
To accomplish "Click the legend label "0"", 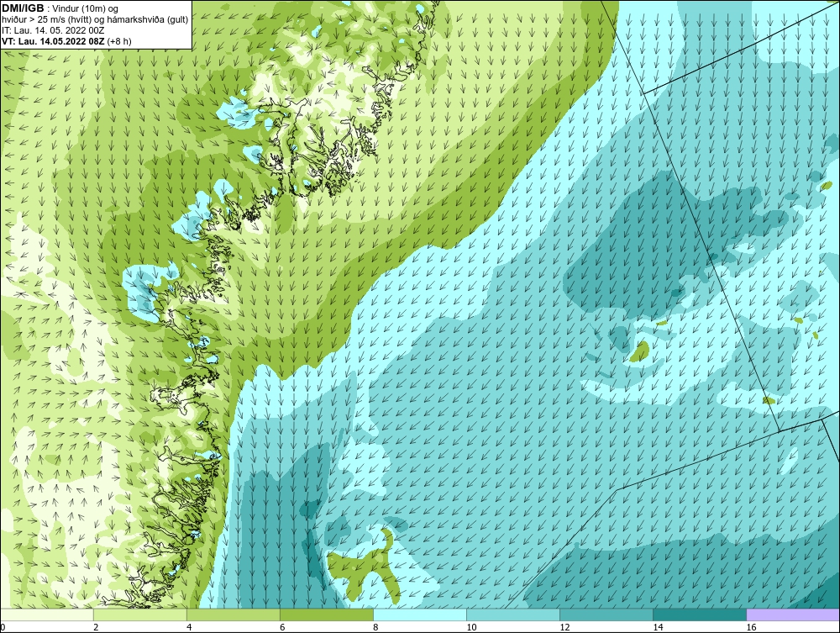I will tap(3, 627).
